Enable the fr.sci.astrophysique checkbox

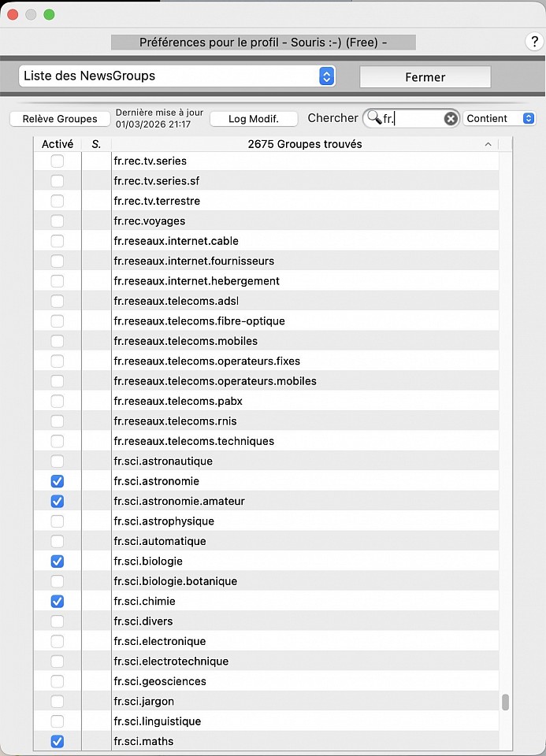click(x=57, y=521)
